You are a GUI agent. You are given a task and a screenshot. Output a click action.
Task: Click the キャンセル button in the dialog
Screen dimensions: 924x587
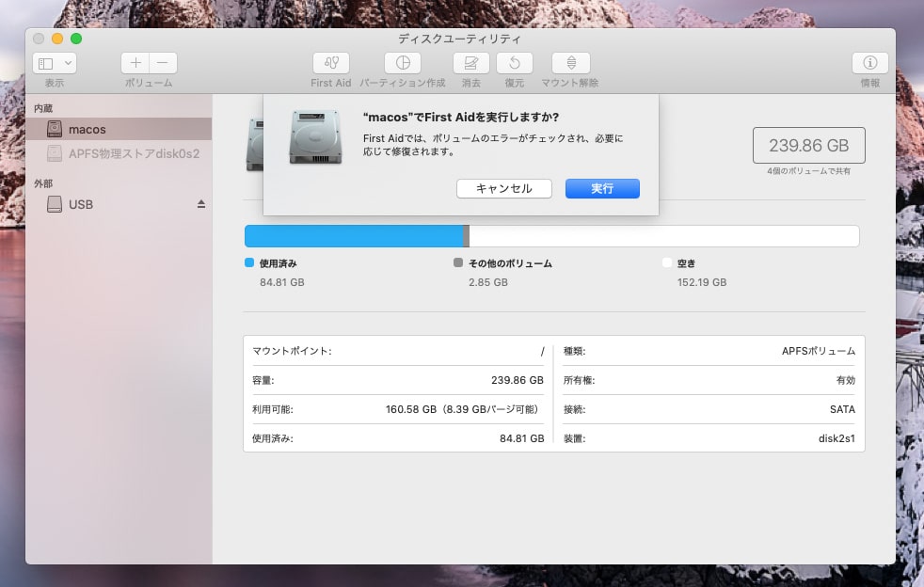click(503, 189)
